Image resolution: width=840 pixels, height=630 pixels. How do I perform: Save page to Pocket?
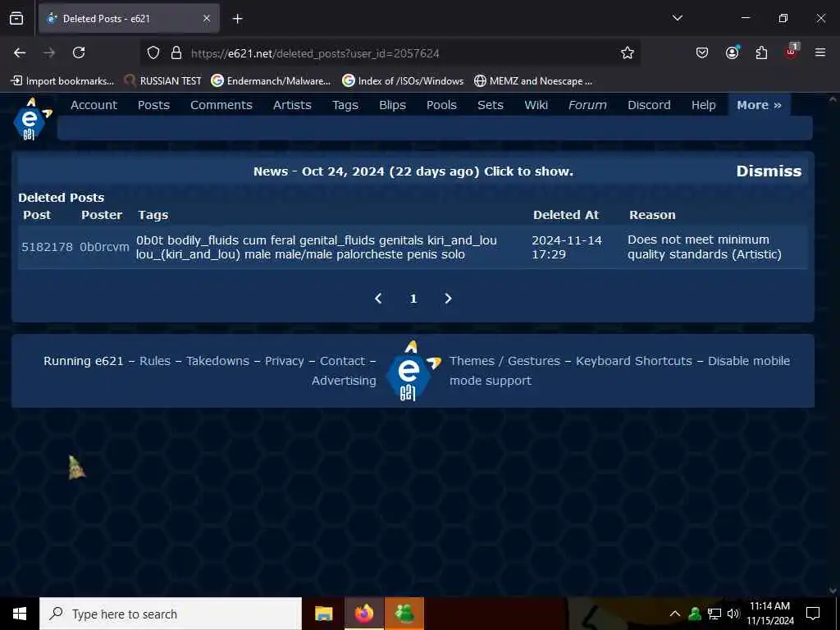click(x=702, y=52)
